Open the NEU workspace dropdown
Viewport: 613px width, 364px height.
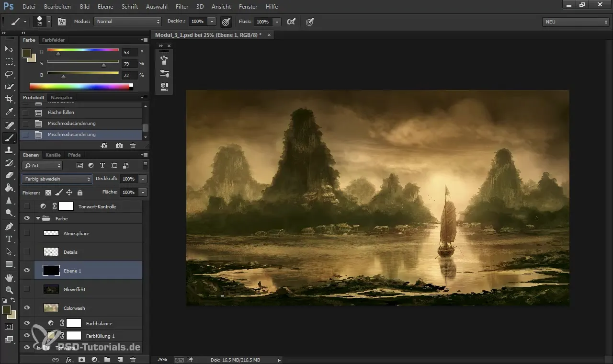coord(576,22)
